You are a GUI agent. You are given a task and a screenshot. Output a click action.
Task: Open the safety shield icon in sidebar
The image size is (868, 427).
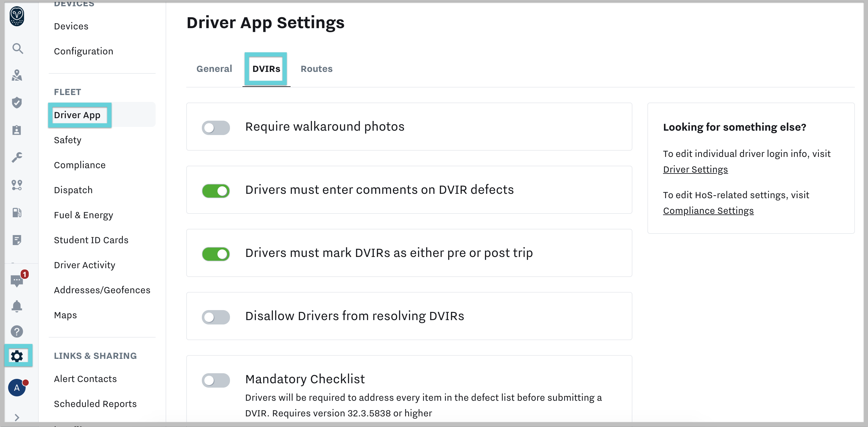click(17, 103)
